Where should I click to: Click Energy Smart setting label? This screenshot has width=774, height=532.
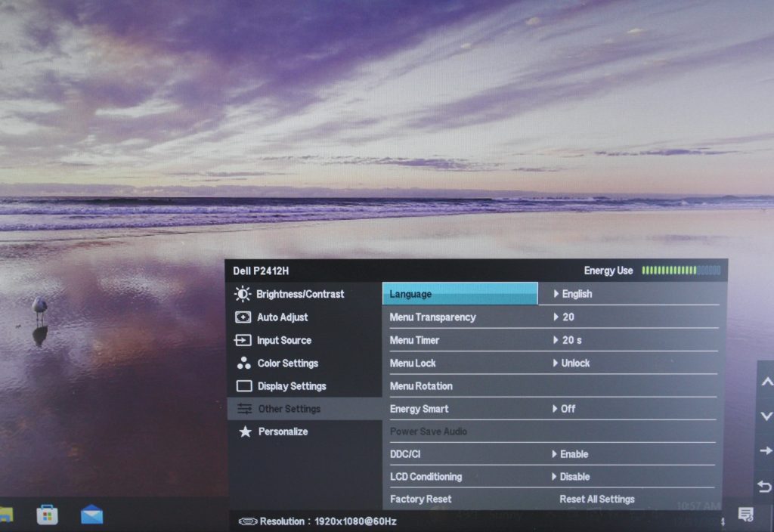pyautogui.click(x=419, y=409)
